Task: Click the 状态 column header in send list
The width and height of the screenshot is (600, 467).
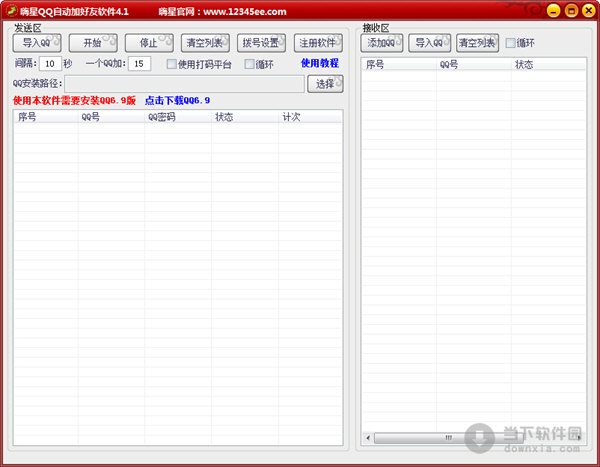Action: [x=245, y=117]
